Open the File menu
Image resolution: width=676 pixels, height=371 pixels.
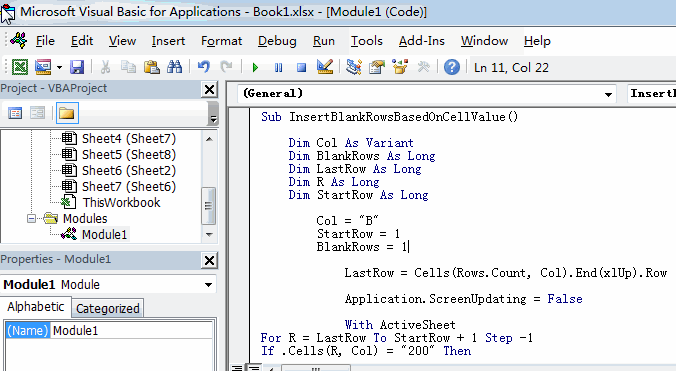point(45,41)
